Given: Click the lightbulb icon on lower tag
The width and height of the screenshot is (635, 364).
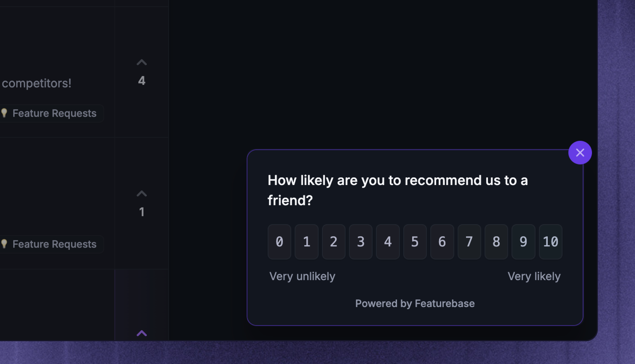Looking at the screenshot, I should pyautogui.click(x=4, y=244).
